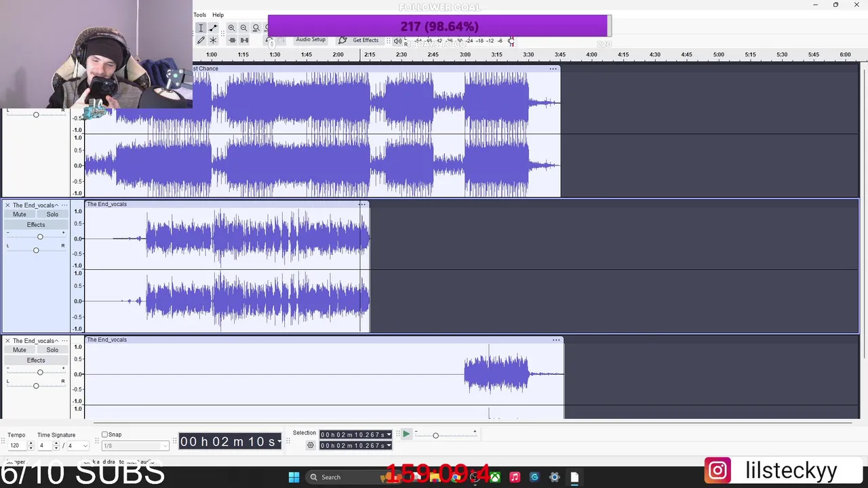Image resolution: width=868 pixels, height=488 pixels.
Task: Open clip options on bottom track's clip
Action: (x=556, y=340)
